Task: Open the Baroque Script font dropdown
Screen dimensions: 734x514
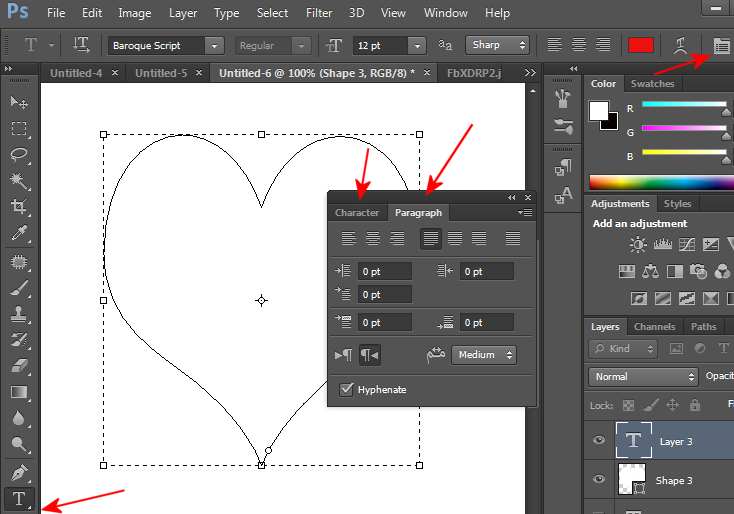Action: [214, 46]
